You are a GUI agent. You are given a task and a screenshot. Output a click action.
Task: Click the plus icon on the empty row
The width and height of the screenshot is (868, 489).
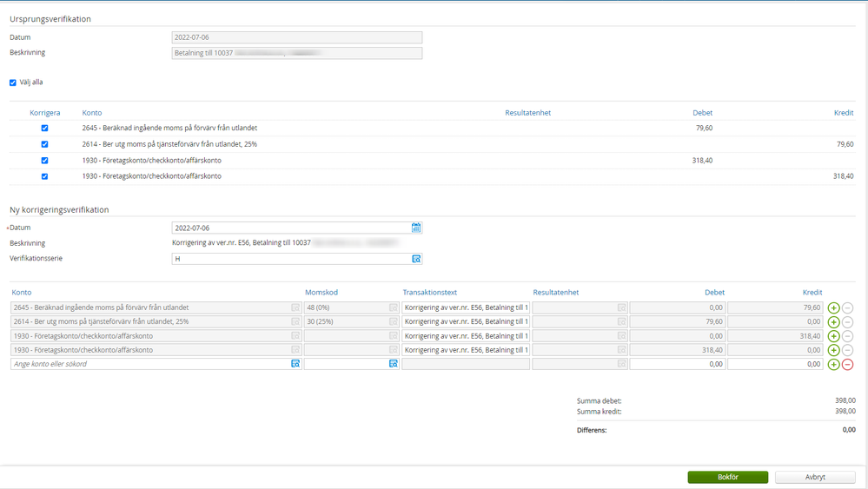pyautogui.click(x=833, y=365)
